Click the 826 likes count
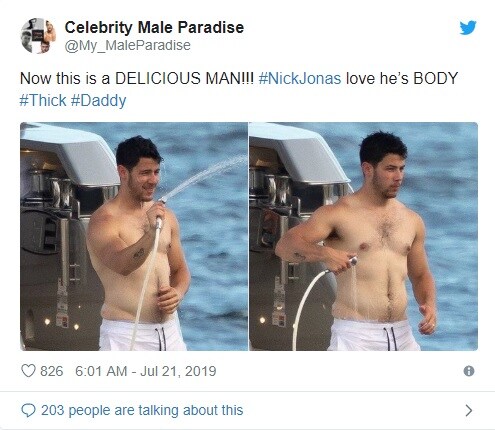Image resolution: width=495 pixels, height=430 pixels. click(x=52, y=371)
